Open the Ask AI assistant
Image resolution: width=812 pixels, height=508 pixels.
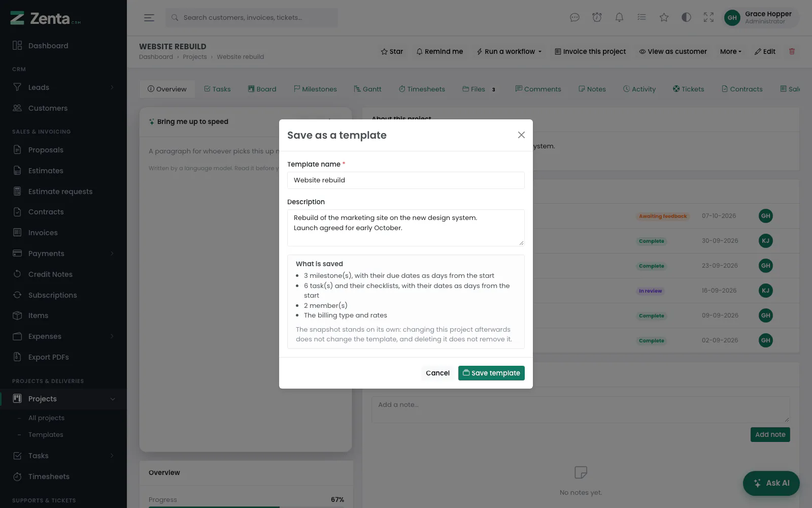(x=771, y=483)
